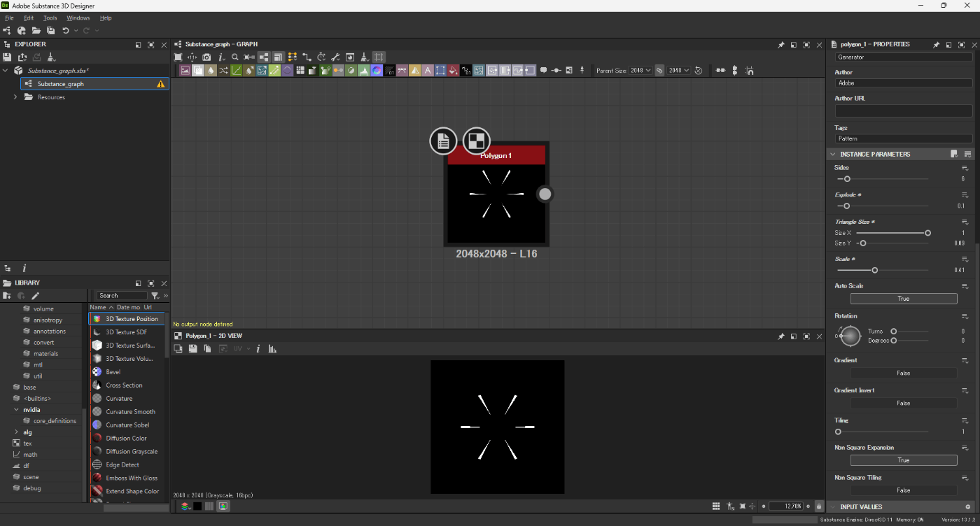Viewport: 980px width, 526px height.
Task: Open the library filter dropdown
Action: 155,296
